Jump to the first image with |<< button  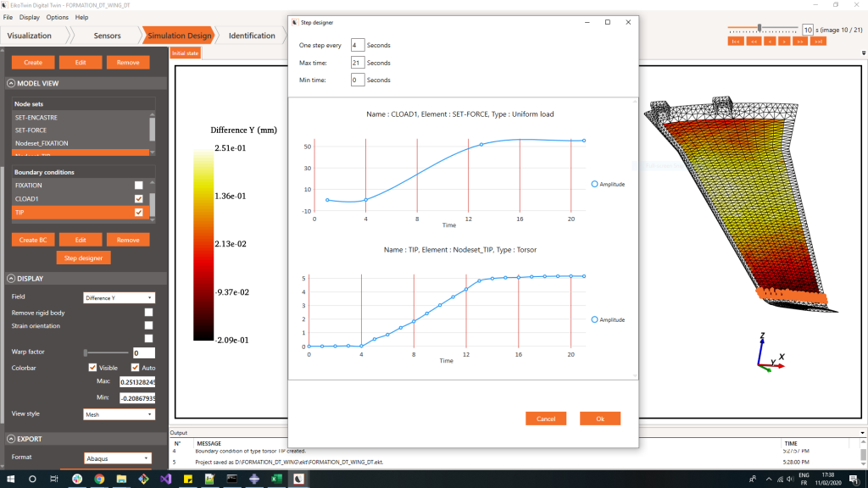pyautogui.click(x=735, y=42)
